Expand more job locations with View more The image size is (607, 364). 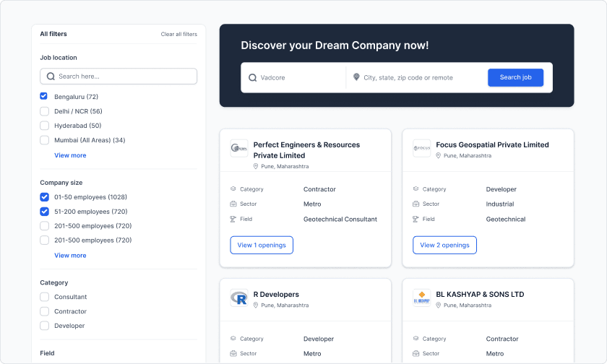pos(70,155)
